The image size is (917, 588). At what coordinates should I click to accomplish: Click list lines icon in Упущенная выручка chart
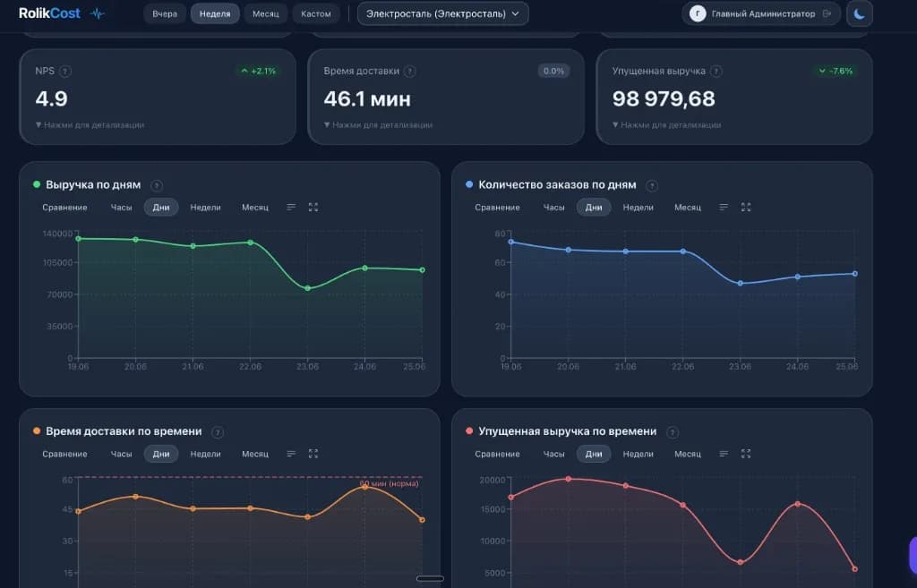[x=724, y=454]
